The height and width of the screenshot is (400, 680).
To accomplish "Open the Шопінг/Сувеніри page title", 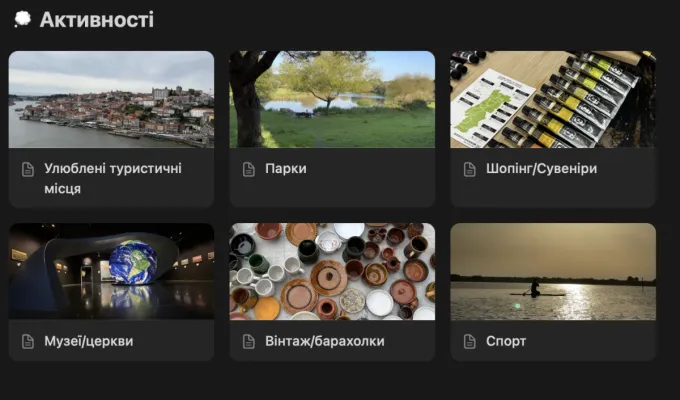I will tap(541, 168).
